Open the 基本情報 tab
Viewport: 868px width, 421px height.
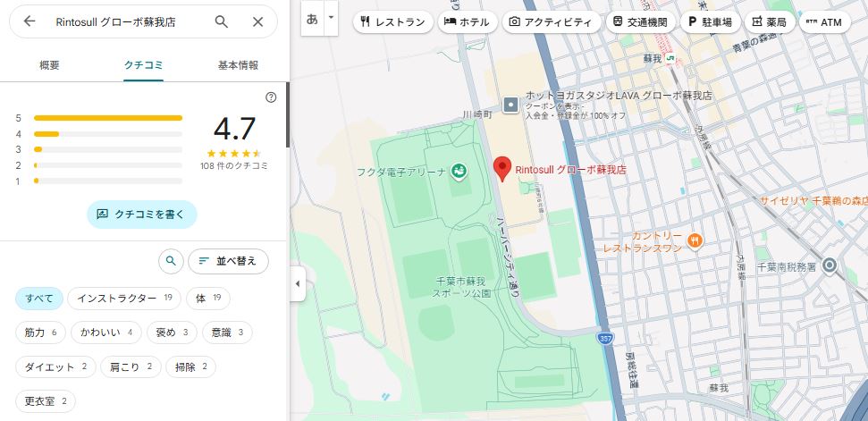tap(238, 65)
